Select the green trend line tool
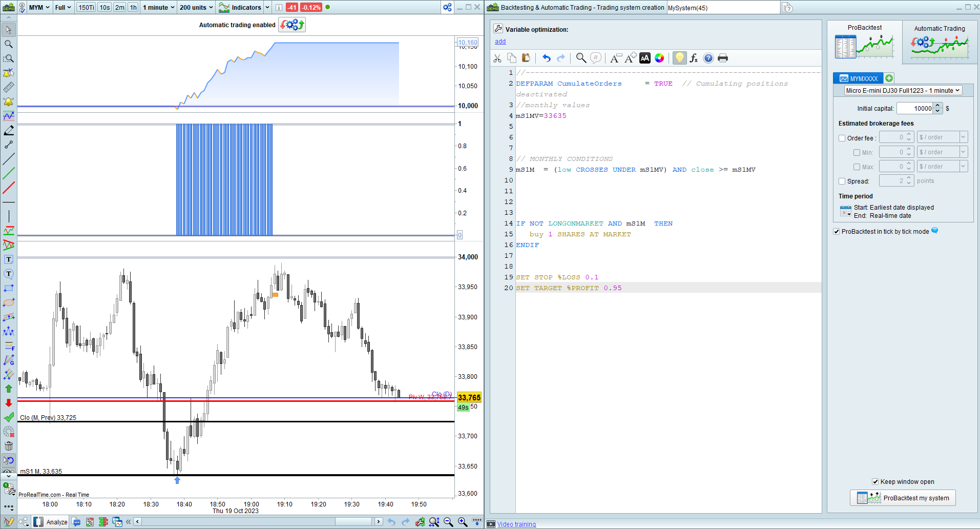This screenshot has height=529, width=980. (x=9, y=173)
